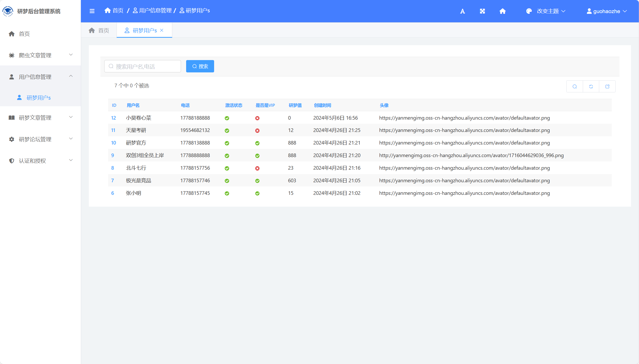This screenshot has height=364, width=639.
Task: Click the home icon in top-right header
Action: pyautogui.click(x=502, y=11)
